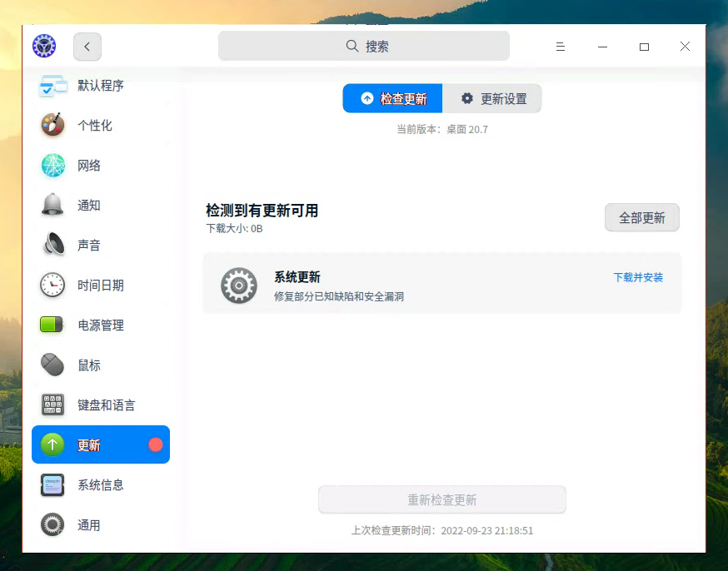Click the 全部更新 button
This screenshot has height=571, width=728.
[x=642, y=217]
